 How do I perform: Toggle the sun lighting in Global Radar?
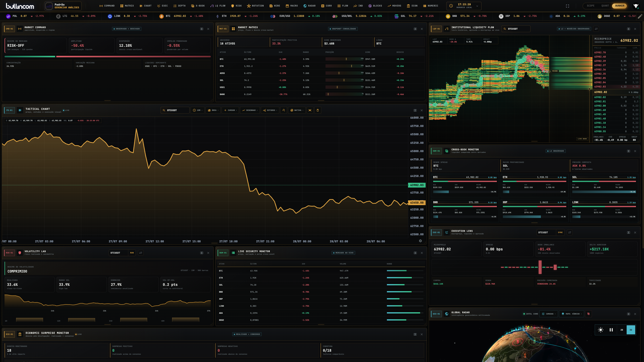(601, 330)
